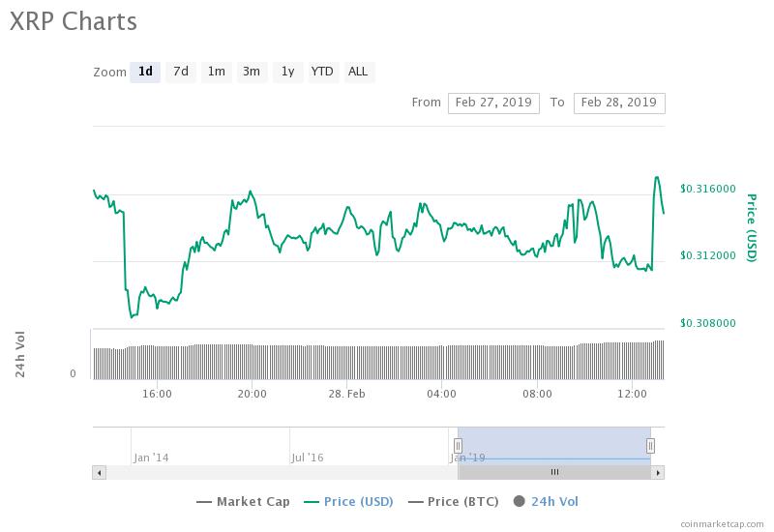Screen dimensions: 774x532
Task: Choose the 1y zoom option
Action: point(287,72)
